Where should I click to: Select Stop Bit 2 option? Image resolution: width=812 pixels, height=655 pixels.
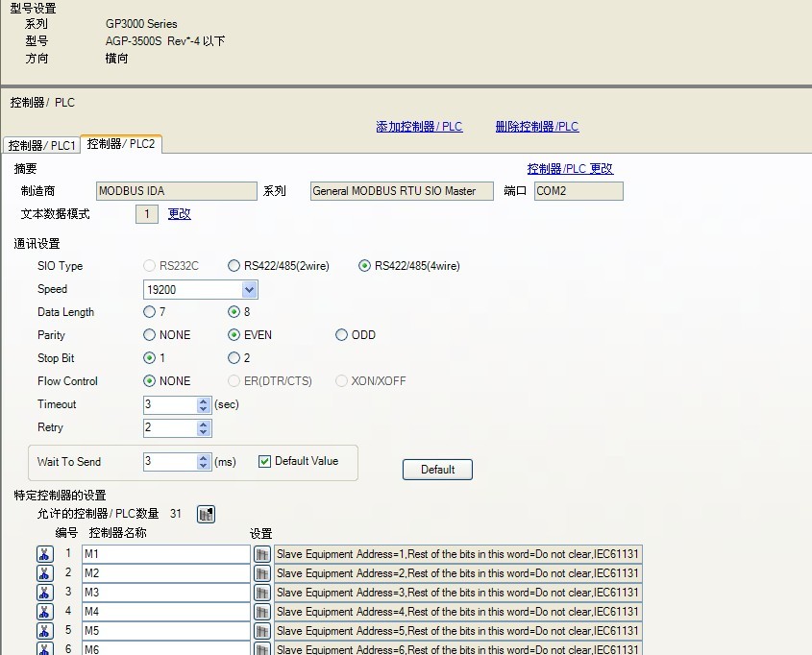tap(234, 358)
